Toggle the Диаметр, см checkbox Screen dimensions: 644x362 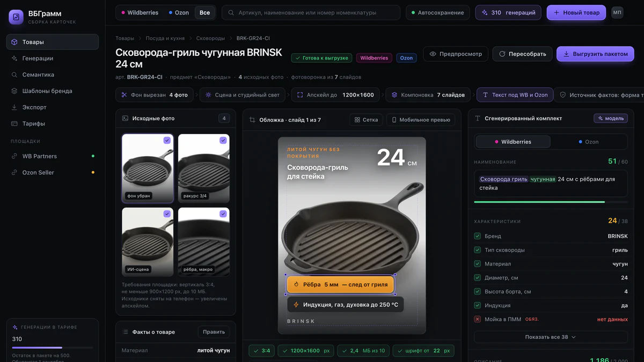478,278
